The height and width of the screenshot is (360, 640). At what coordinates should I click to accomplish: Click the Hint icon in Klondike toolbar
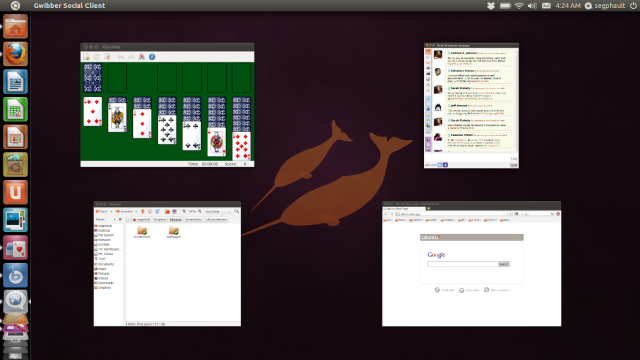click(141, 57)
